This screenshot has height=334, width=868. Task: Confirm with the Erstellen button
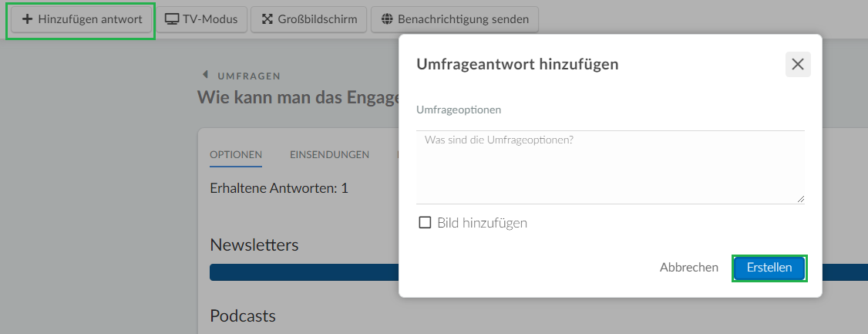click(x=769, y=268)
